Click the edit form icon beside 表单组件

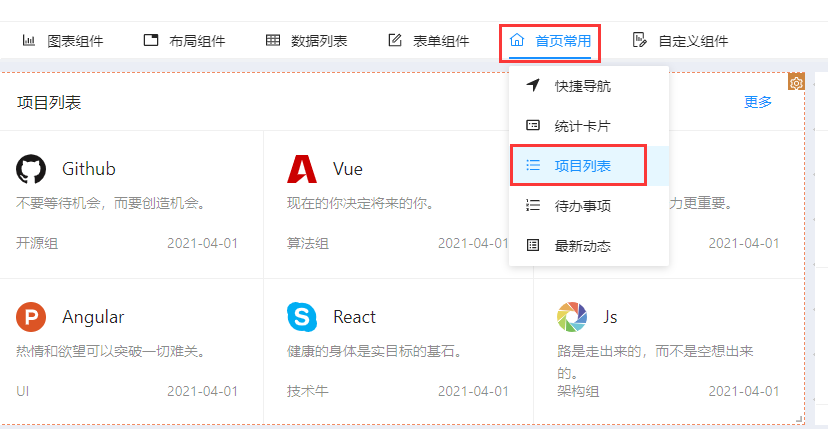394,40
